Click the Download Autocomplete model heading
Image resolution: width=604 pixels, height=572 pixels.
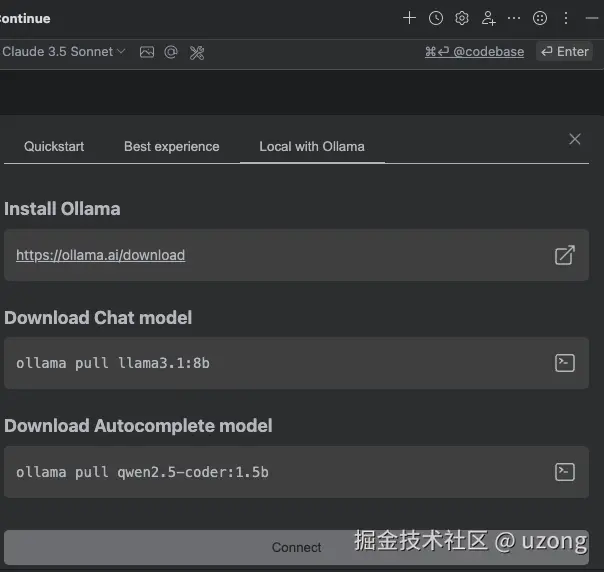coord(138,426)
